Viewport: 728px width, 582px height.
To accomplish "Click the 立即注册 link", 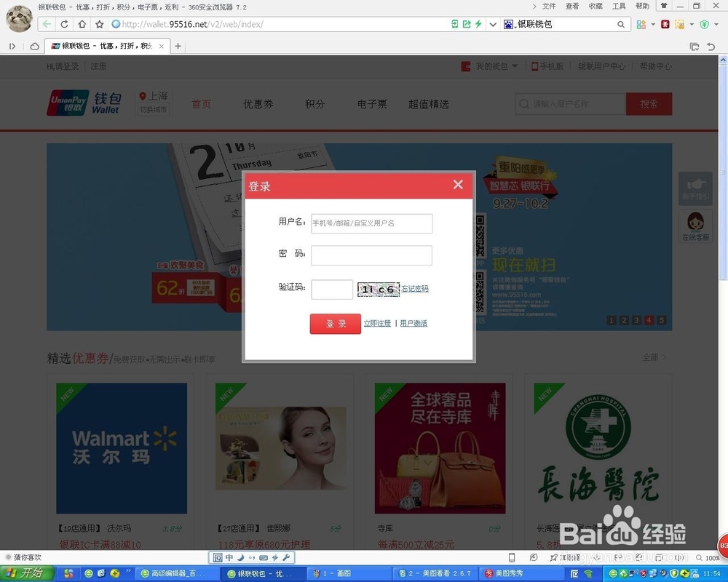I will point(377,323).
